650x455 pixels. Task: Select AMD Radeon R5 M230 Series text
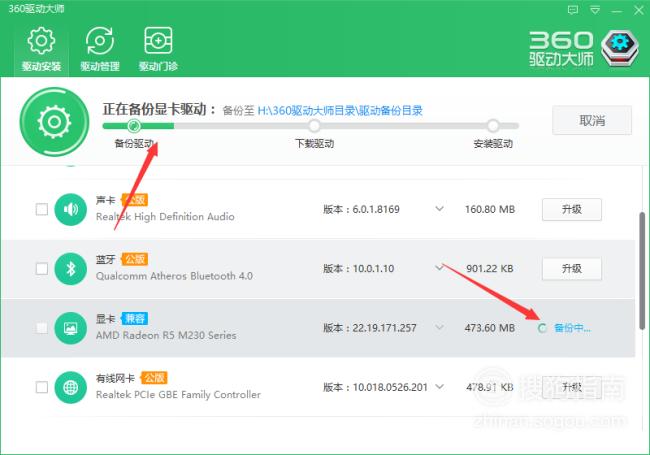point(166,335)
